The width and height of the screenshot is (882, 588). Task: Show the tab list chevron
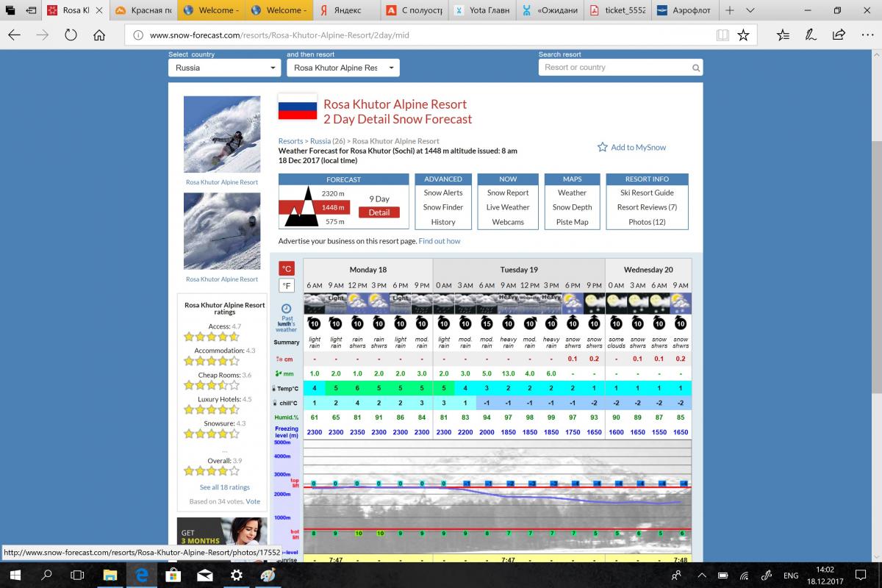click(750, 10)
